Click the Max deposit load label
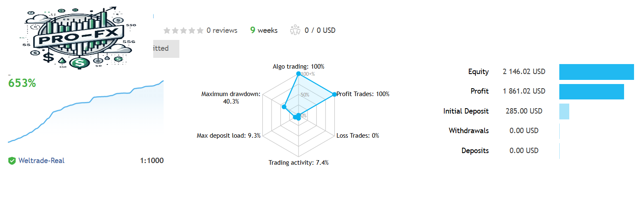644x208 pixels. click(228, 136)
